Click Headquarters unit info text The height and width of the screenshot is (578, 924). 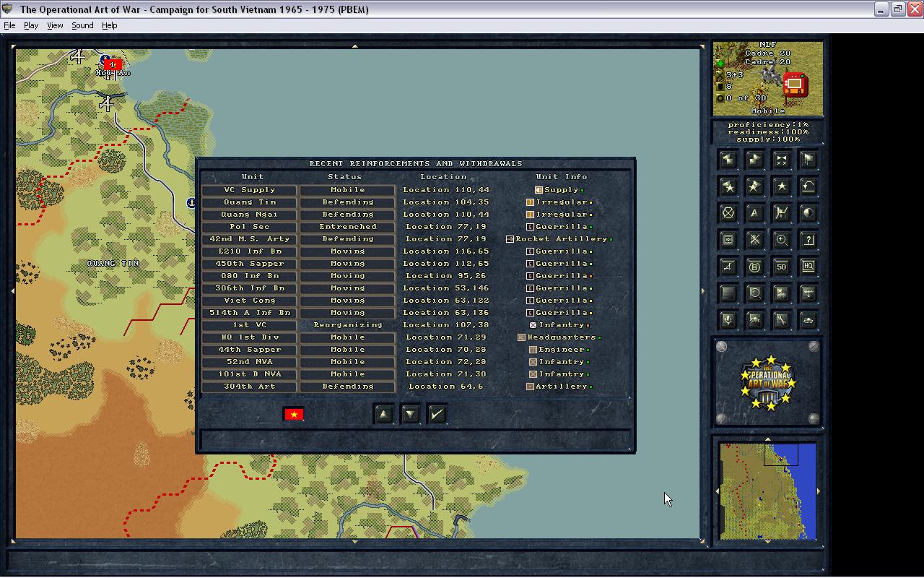[562, 337]
